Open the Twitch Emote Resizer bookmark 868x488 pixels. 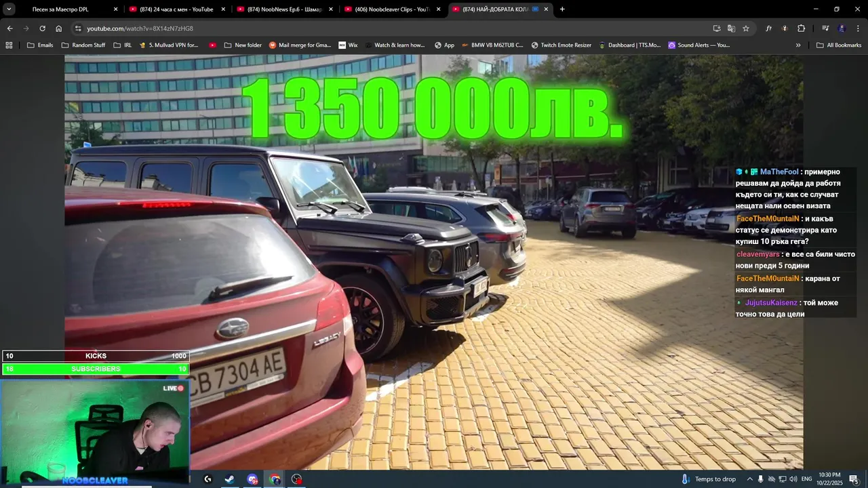pyautogui.click(x=561, y=45)
